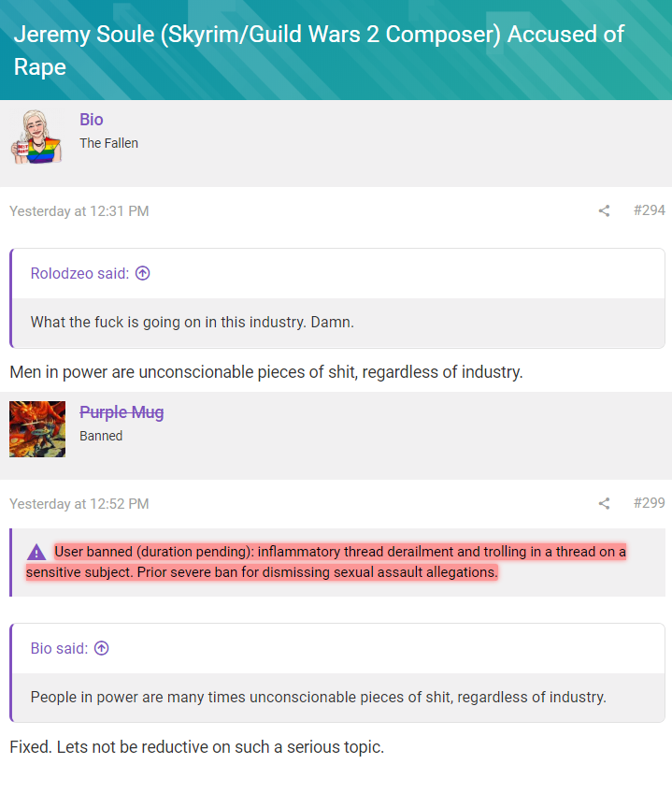Screen dimensions: 672x793
Task: Click 'The Fallen' user title under Bio
Action: pos(108,143)
